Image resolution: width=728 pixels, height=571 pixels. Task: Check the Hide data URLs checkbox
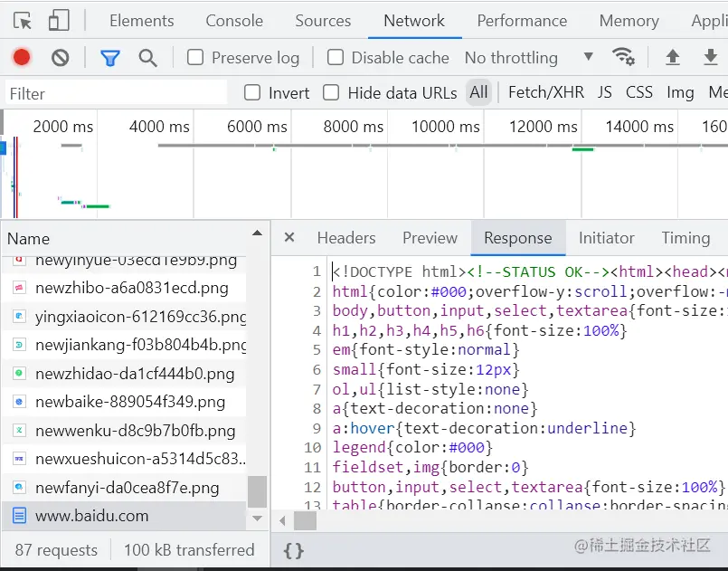pyautogui.click(x=331, y=92)
